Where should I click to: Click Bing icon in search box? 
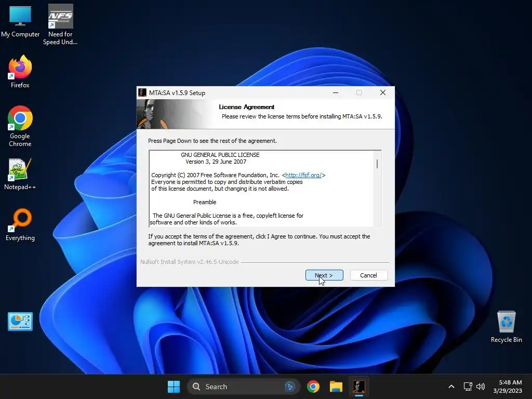tap(290, 387)
